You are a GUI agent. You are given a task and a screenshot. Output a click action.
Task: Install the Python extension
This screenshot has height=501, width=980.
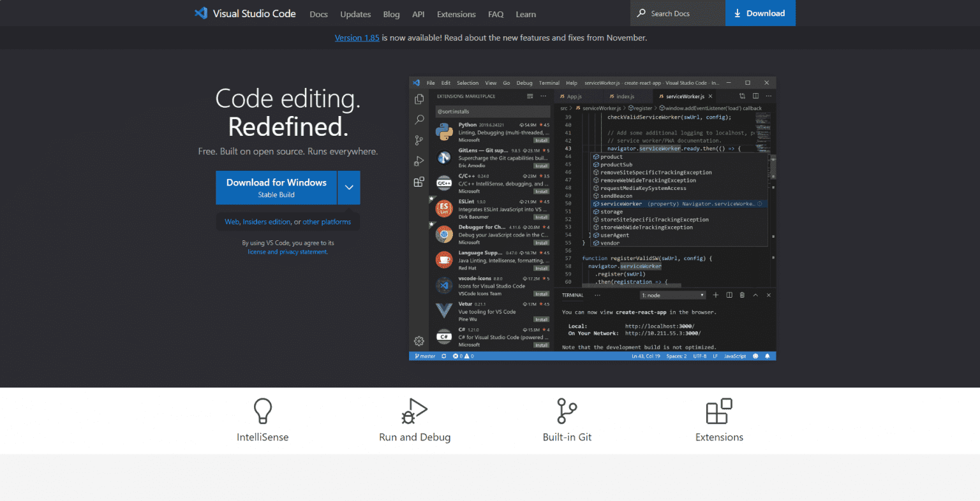tap(541, 140)
